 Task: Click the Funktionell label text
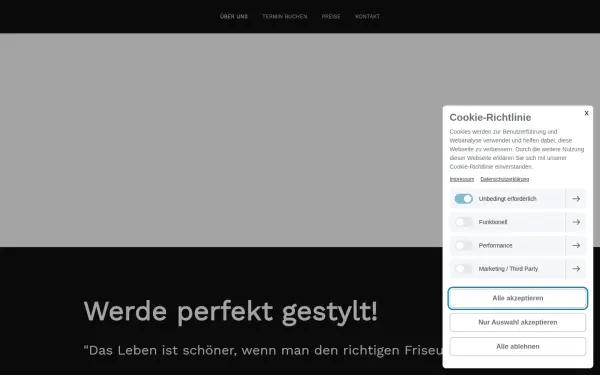coord(493,222)
